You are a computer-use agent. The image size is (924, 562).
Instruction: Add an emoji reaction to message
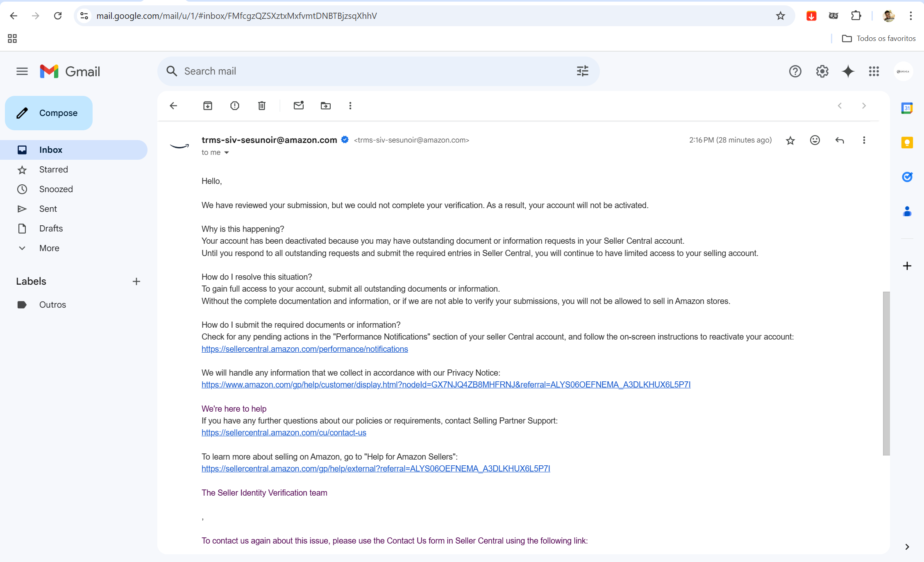(815, 140)
